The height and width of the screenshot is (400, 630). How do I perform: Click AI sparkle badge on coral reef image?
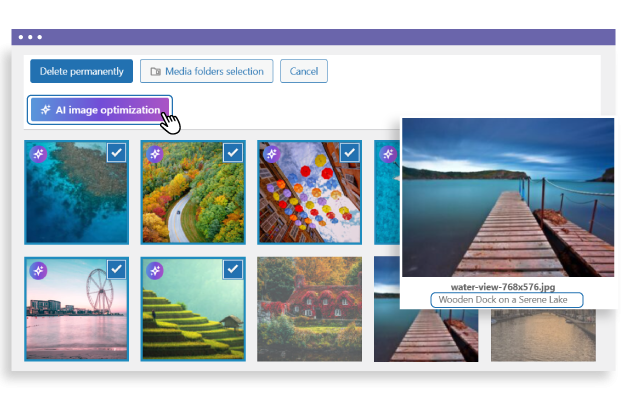click(x=39, y=154)
